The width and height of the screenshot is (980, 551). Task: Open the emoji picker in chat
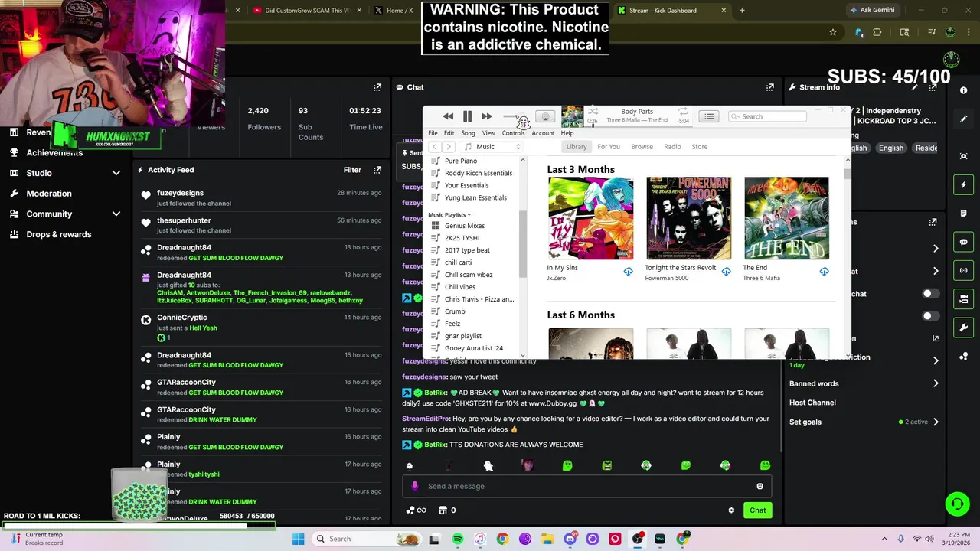click(759, 486)
